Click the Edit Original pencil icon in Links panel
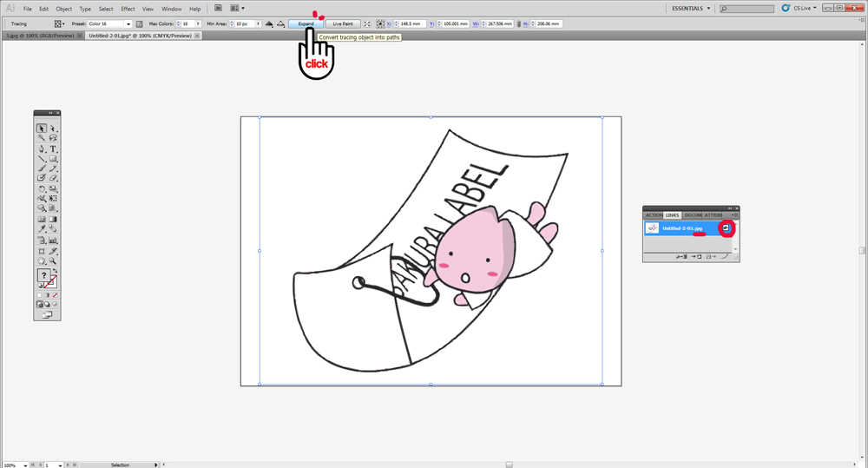The height and width of the screenshot is (468, 868). click(725, 256)
